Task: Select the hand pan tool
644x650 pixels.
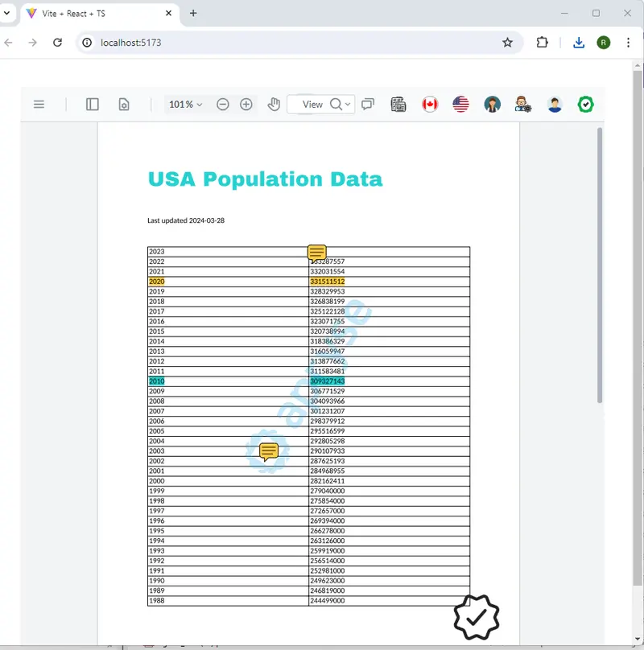Action: click(x=274, y=104)
